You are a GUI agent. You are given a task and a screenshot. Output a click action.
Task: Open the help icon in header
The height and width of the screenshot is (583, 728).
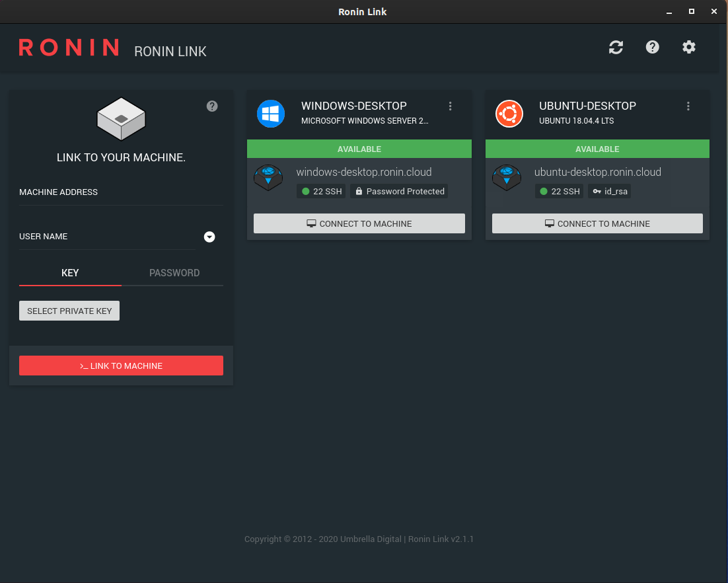tap(652, 47)
